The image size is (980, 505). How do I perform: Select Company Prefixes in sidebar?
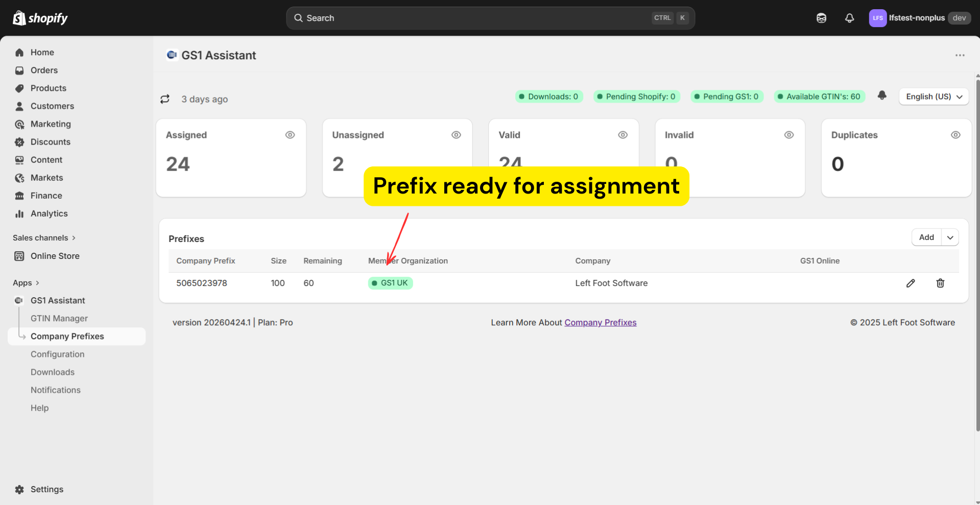[x=77, y=336]
